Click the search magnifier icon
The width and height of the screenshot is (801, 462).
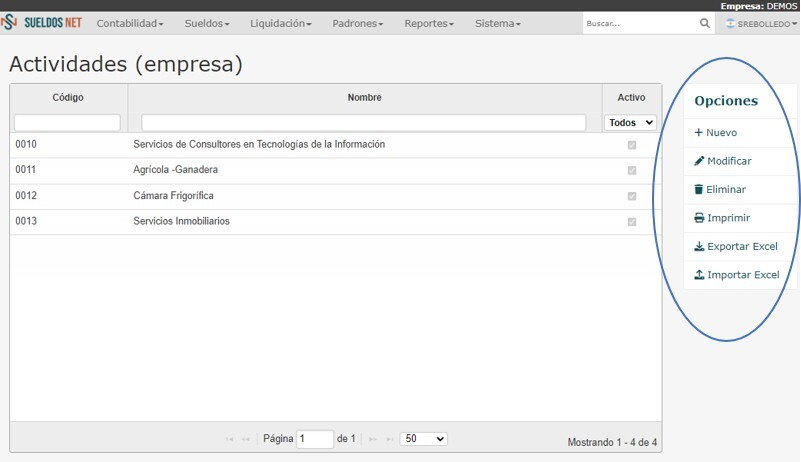(x=704, y=23)
